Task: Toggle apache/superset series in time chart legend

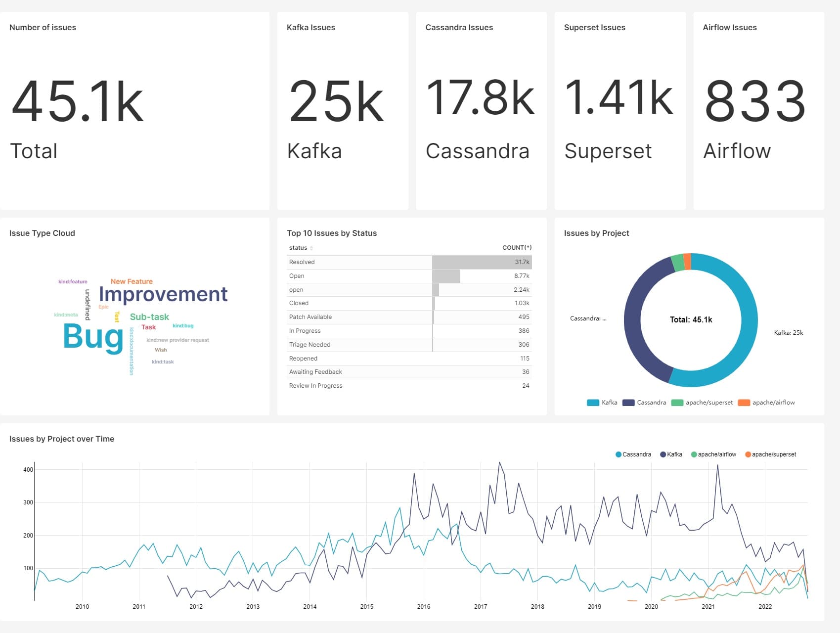Action: point(770,454)
